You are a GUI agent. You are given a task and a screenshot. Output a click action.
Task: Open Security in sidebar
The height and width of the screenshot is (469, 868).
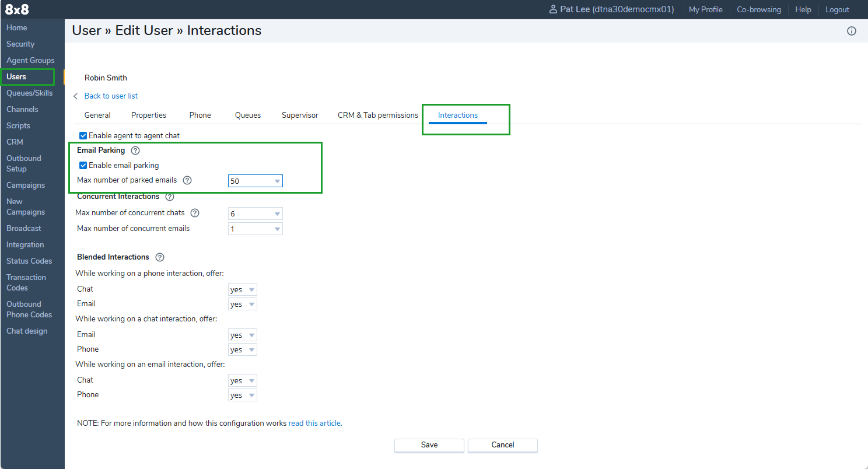[x=20, y=44]
